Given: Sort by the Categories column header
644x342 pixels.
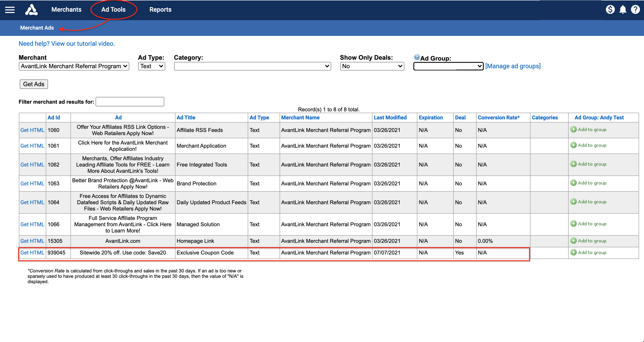Looking at the screenshot, I should tap(545, 118).
